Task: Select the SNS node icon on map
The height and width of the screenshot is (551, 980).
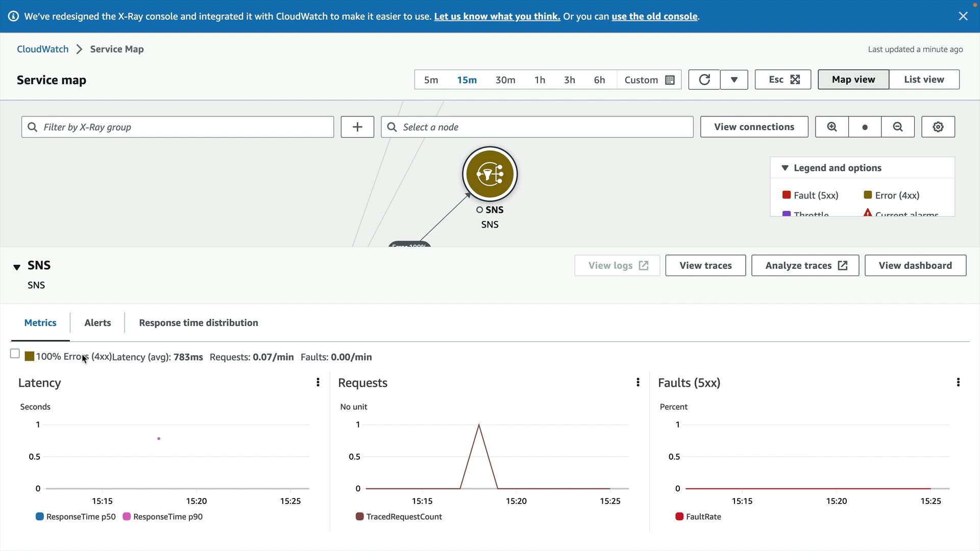Action: 489,174
